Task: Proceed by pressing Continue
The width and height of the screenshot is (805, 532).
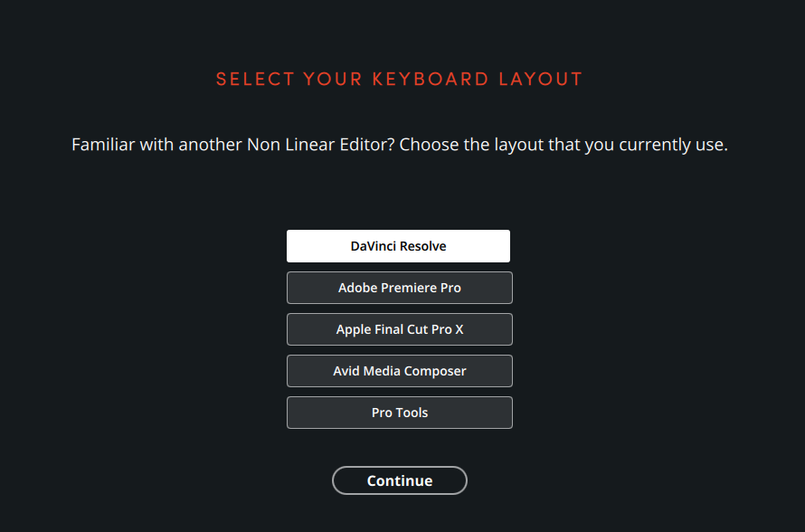Action: point(399,480)
